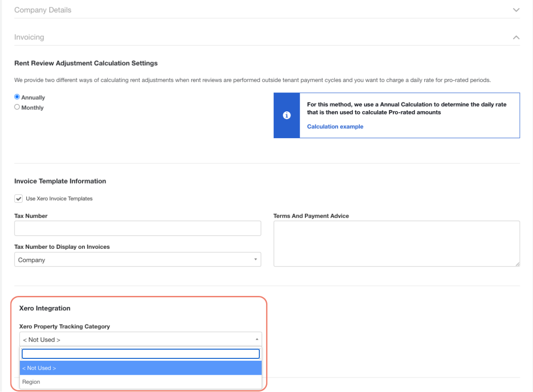The height and width of the screenshot is (392, 533).
Task: Click the info icon in blue panel
Action: pyautogui.click(x=286, y=115)
